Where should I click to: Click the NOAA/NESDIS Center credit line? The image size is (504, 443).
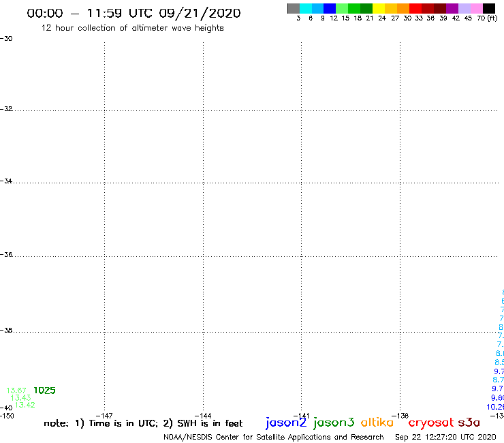click(x=274, y=438)
